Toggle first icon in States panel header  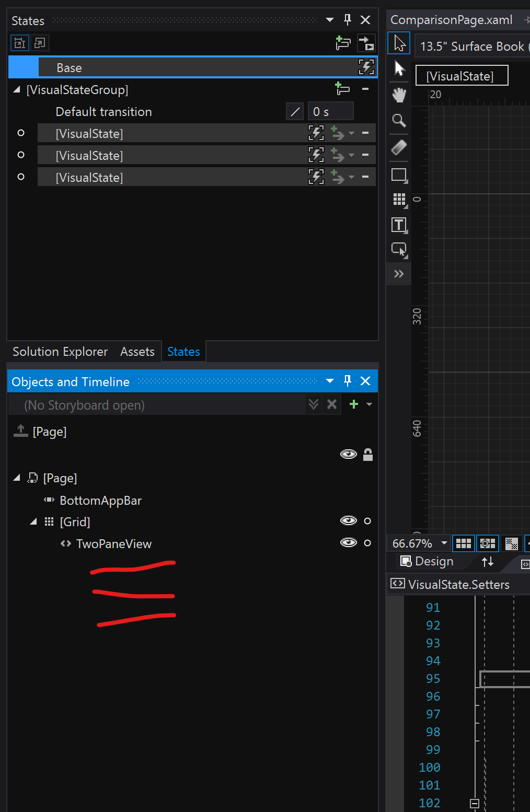20,43
